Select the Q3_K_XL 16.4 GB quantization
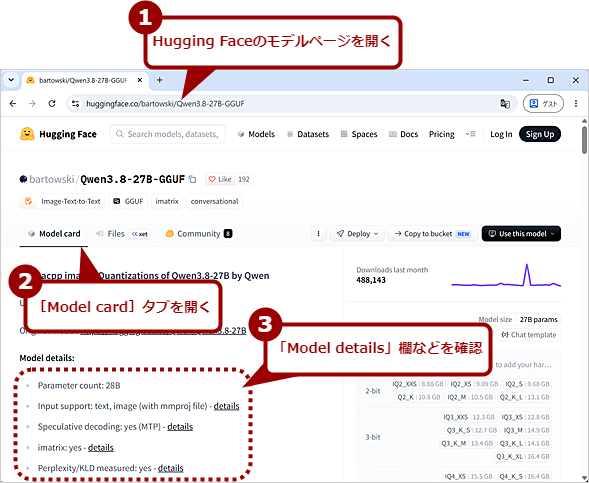The height and width of the screenshot is (483, 589). (x=523, y=456)
